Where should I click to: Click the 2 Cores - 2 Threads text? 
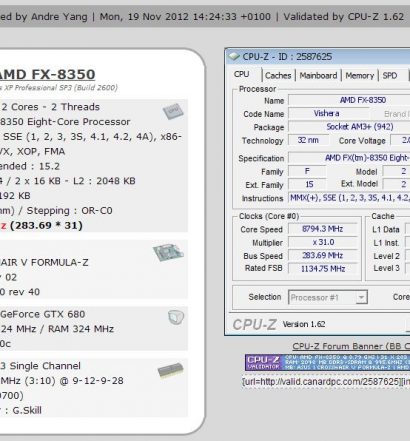tap(51, 107)
